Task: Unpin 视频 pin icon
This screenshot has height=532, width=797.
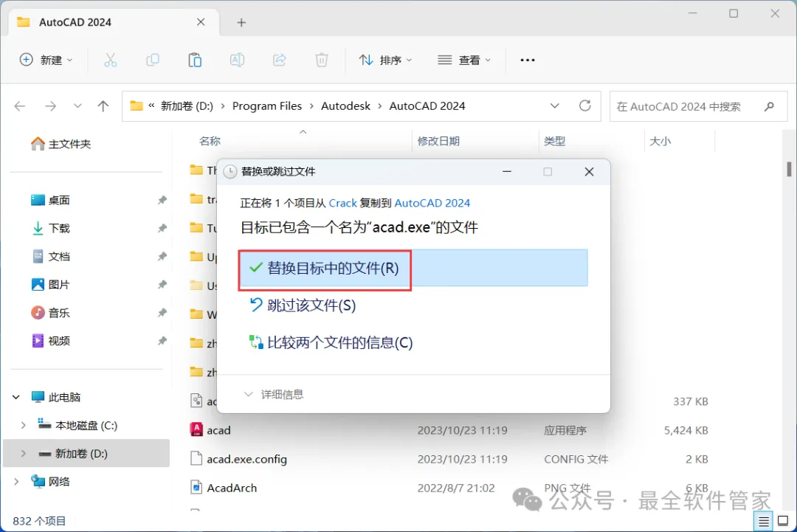Action: 162,340
